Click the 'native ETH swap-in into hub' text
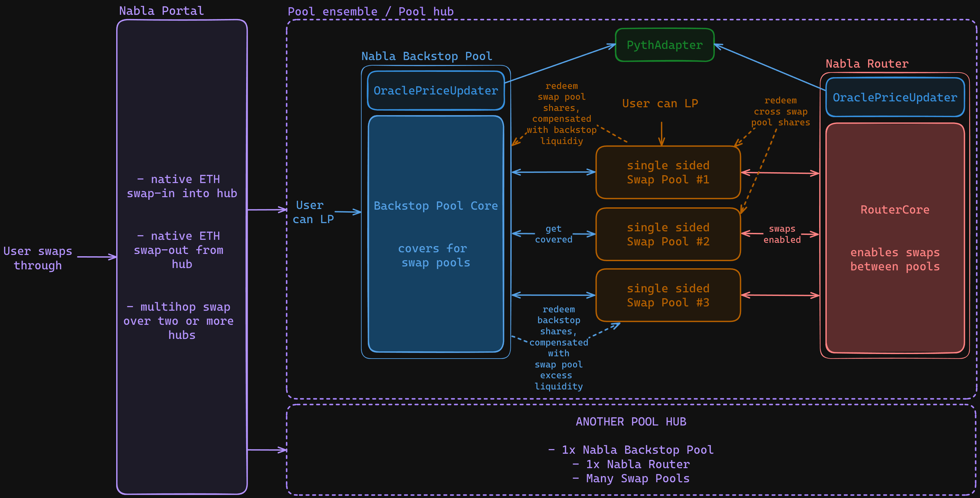This screenshot has width=980, height=498. click(182, 186)
